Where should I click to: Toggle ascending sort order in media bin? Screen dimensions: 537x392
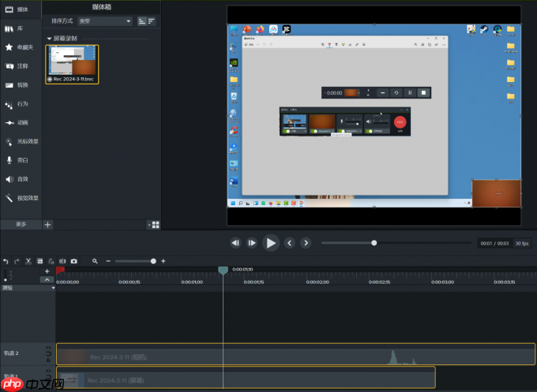coord(141,21)
